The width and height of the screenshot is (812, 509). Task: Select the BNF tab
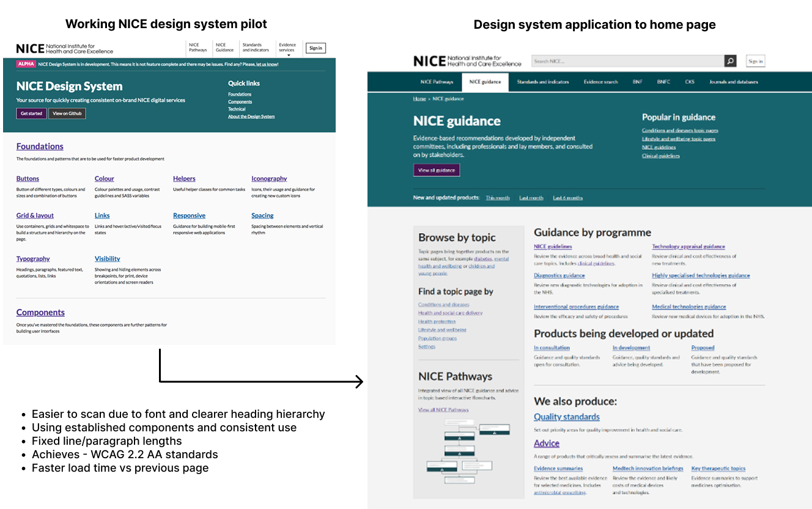(638, 82)
